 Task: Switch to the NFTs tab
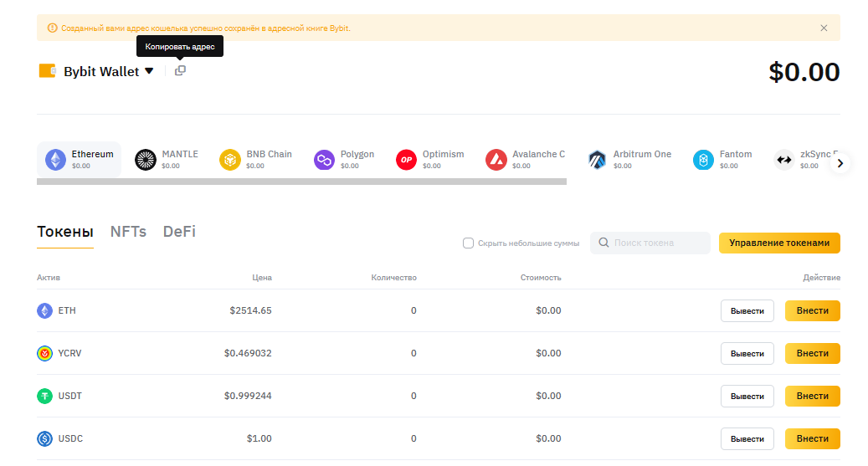[128, 232]
